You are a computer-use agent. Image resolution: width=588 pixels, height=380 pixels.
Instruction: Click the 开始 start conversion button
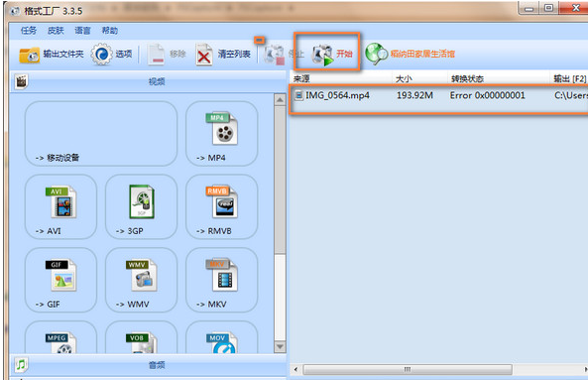click(x=331, y=54)
